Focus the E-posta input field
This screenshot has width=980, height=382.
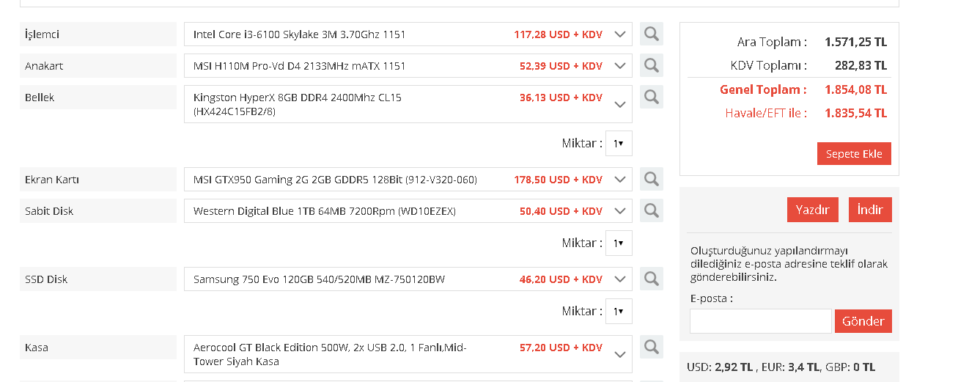coord(760,321)
